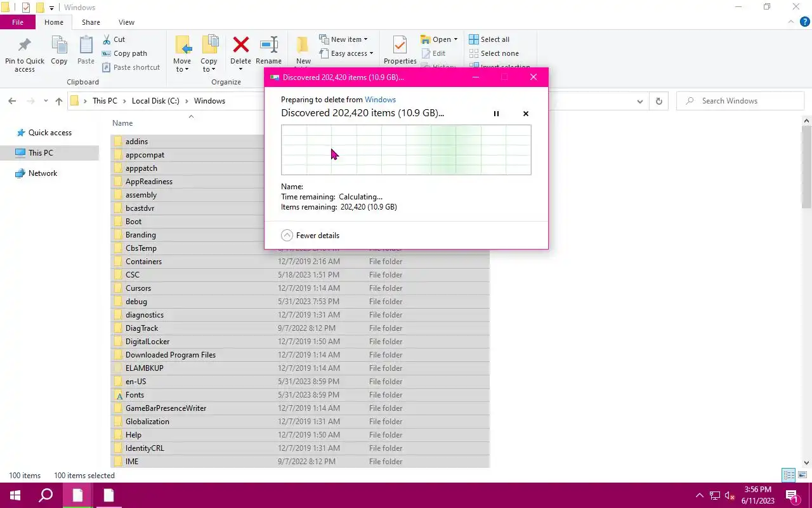Select the AppReadiness folder
Viewport: 812px width, 508px height.
(149, 182)
